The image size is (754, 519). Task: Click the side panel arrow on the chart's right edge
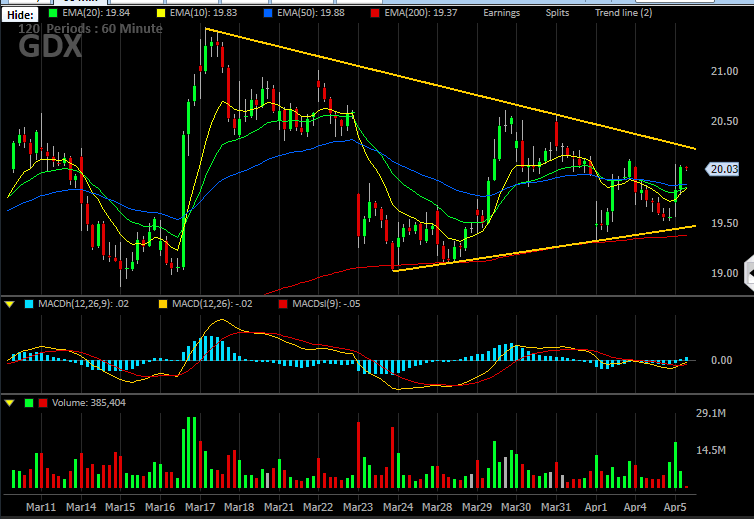pos(749,274)
